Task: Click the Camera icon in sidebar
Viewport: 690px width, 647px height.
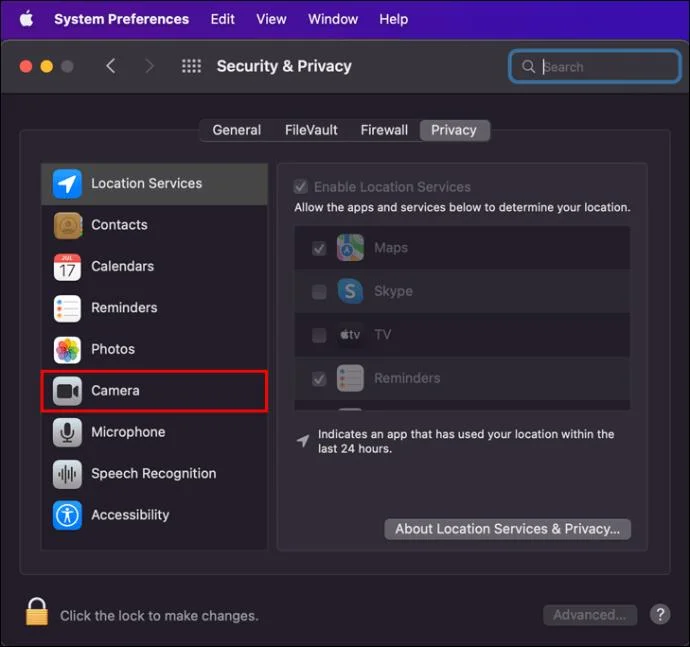Action: (67, 391)
